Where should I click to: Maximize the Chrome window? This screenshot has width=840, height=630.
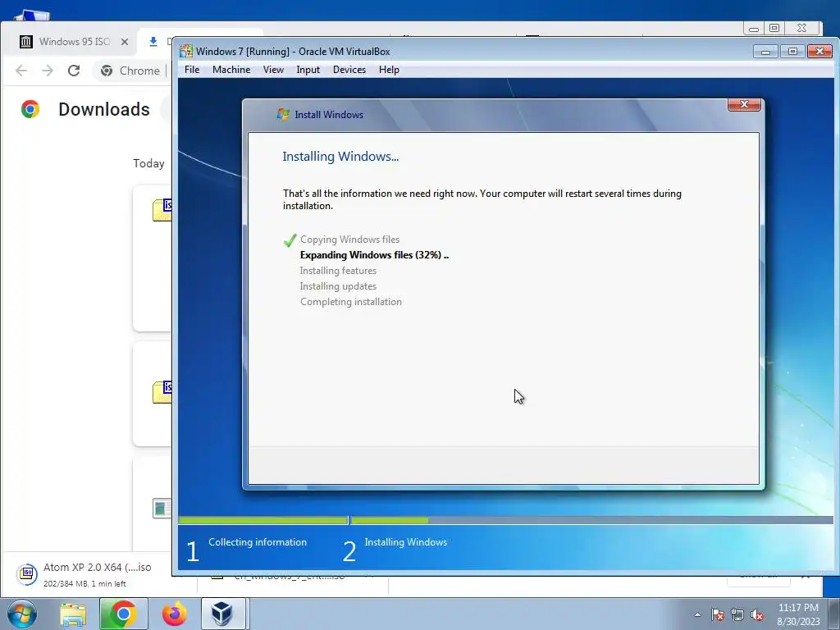pos(774,29)
